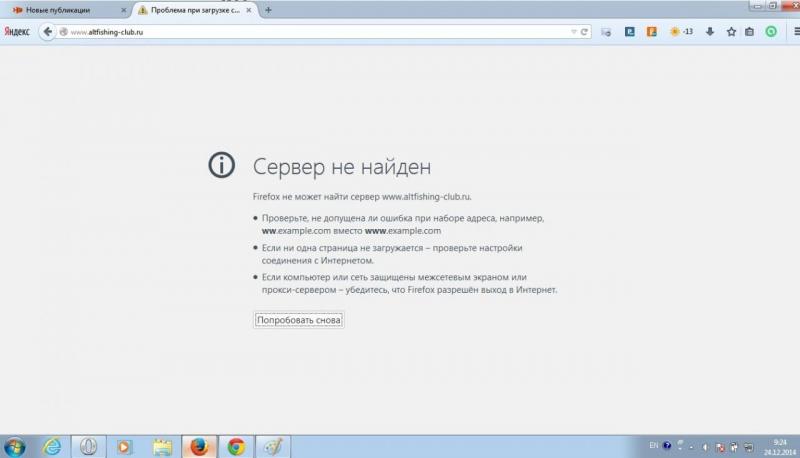Open the volume speaker icon in tray
800x458 pixels.
705,447
